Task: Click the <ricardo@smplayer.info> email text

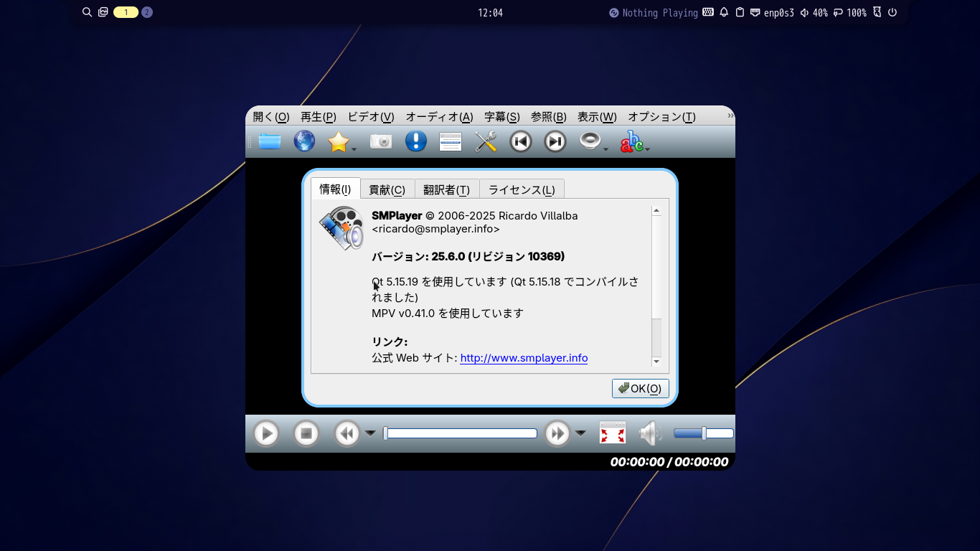Action: [x=435, y=229]
